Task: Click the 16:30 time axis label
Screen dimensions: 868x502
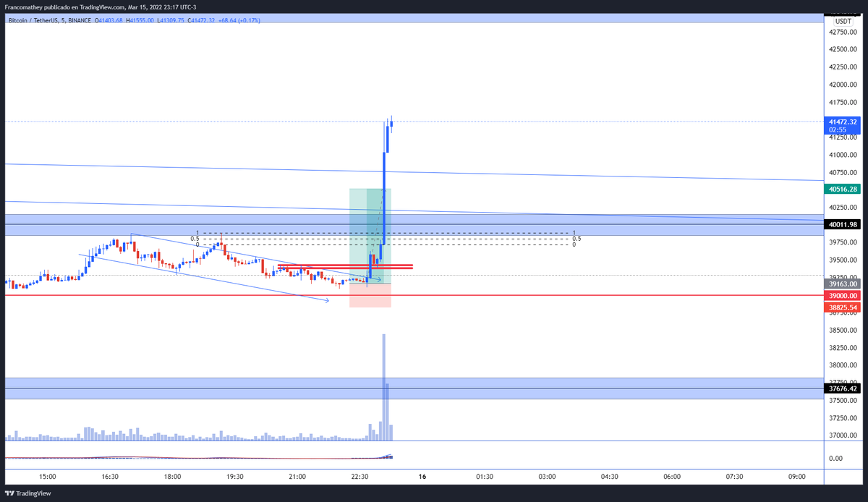Action: point(110,477)
